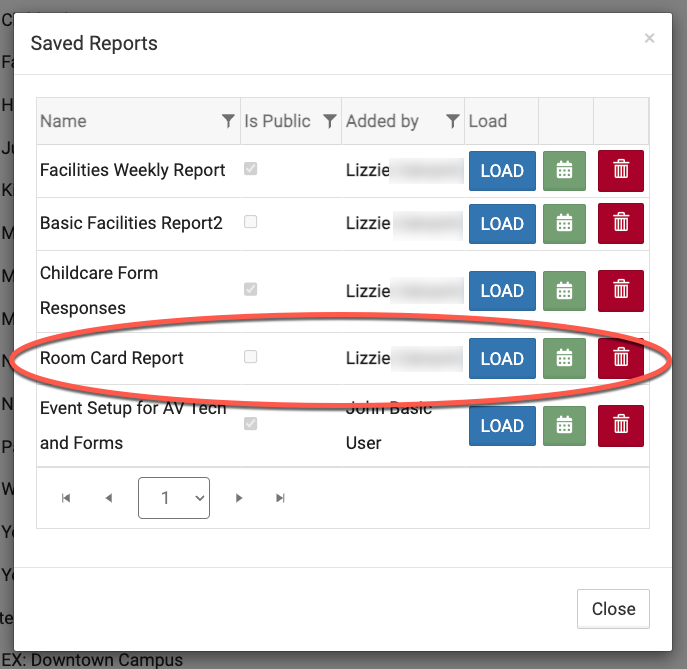Toggle Is Public checkbox for Facilities Weekly Report
Viewport: 687px width, 669px height.
point(251,169)
